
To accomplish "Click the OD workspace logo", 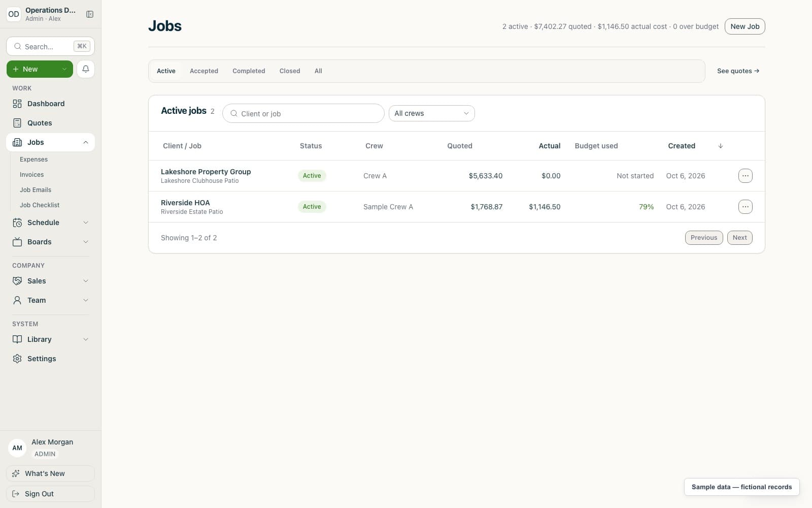I will [14, 14].
